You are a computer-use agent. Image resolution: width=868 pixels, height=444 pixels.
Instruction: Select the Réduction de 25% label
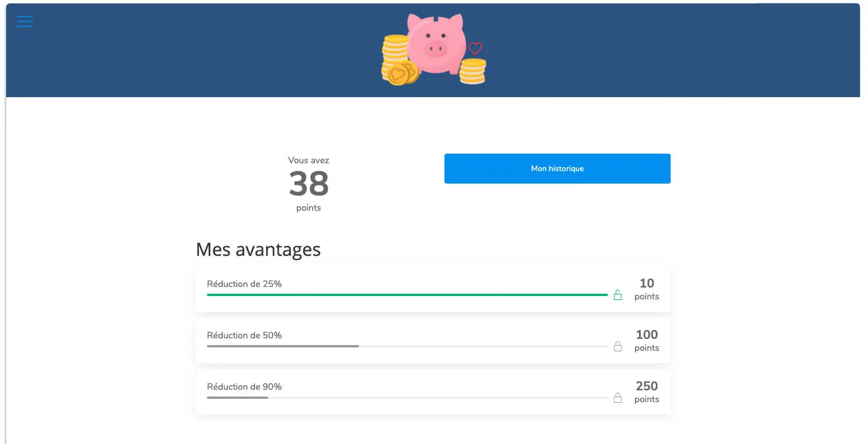(x=244, y=284)
